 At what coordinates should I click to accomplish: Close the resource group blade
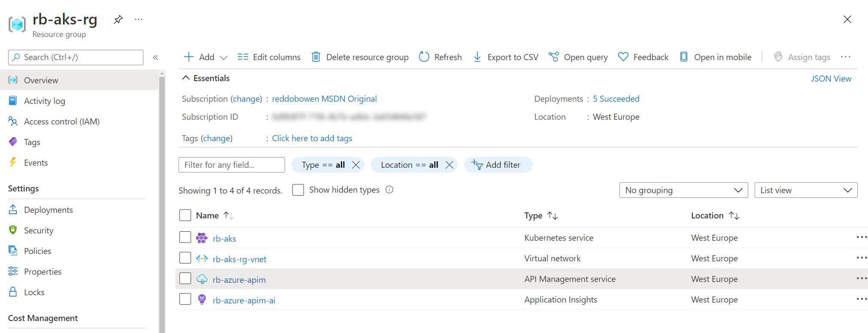(x=847, y=19)
